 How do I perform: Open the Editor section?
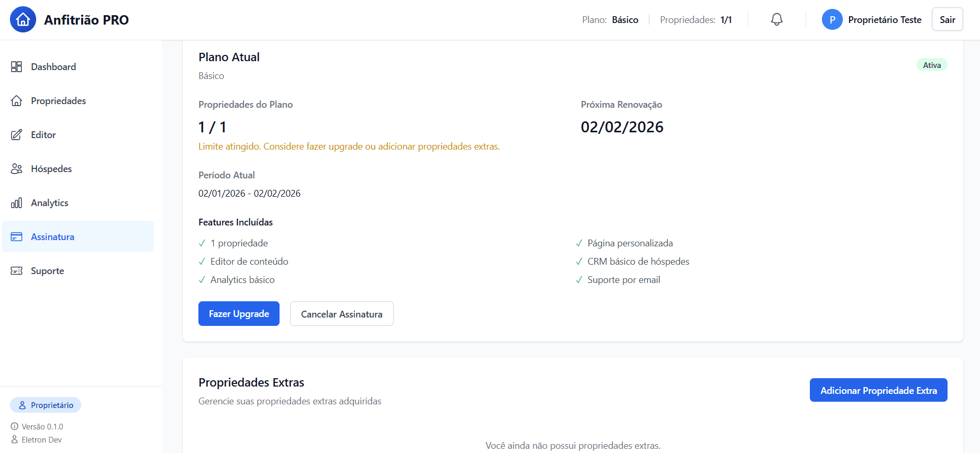click(x=43, y=134)
